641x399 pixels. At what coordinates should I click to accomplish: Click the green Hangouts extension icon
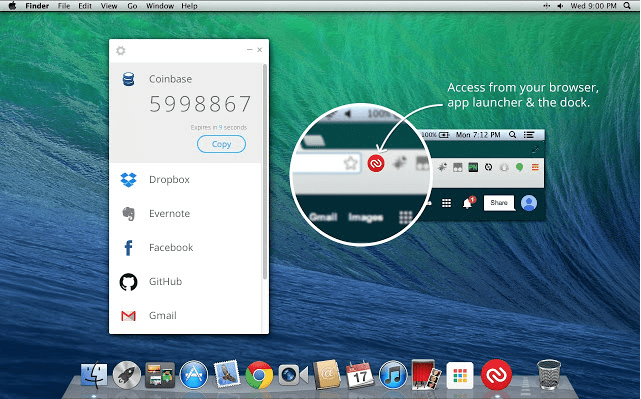(519, 167)
